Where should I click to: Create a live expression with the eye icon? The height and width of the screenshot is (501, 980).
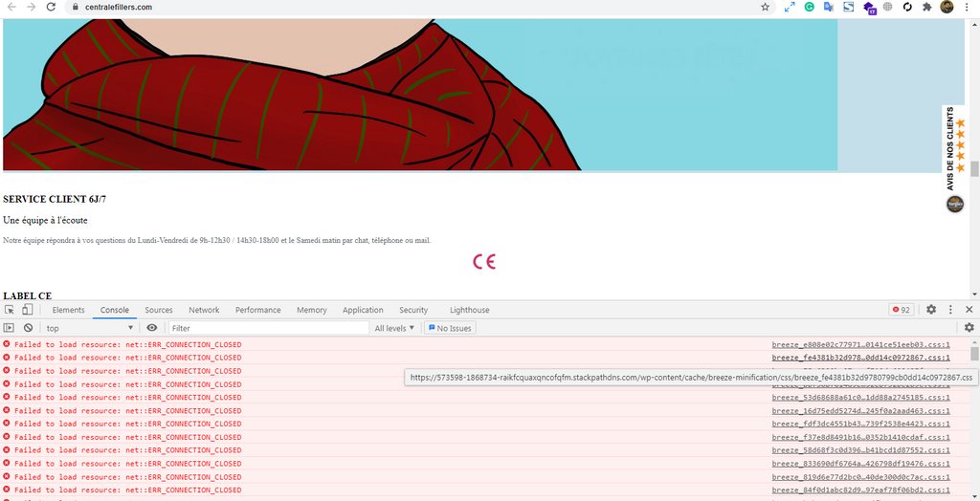[152, 328]
